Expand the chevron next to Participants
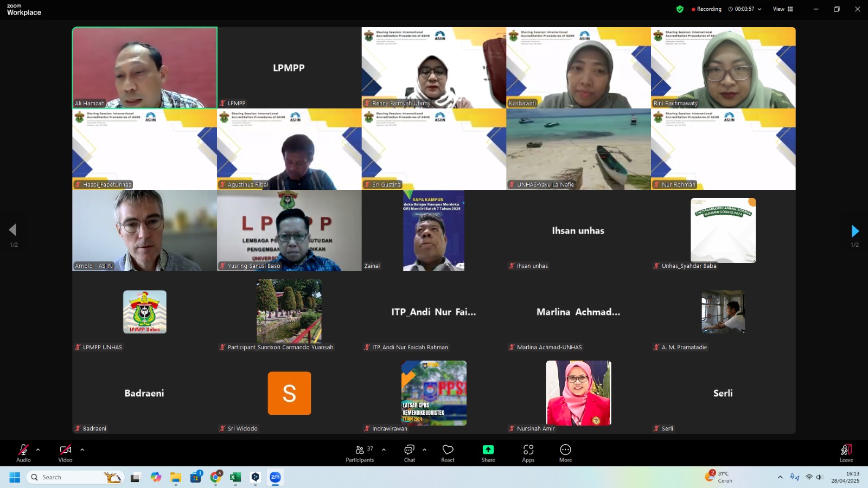868x488 pixels. click(384, 450)
